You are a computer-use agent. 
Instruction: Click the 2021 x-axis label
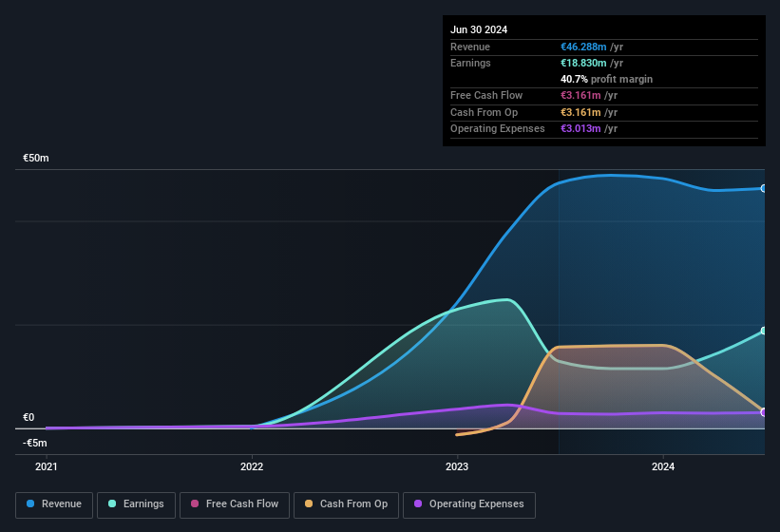[x=47, y=466]
